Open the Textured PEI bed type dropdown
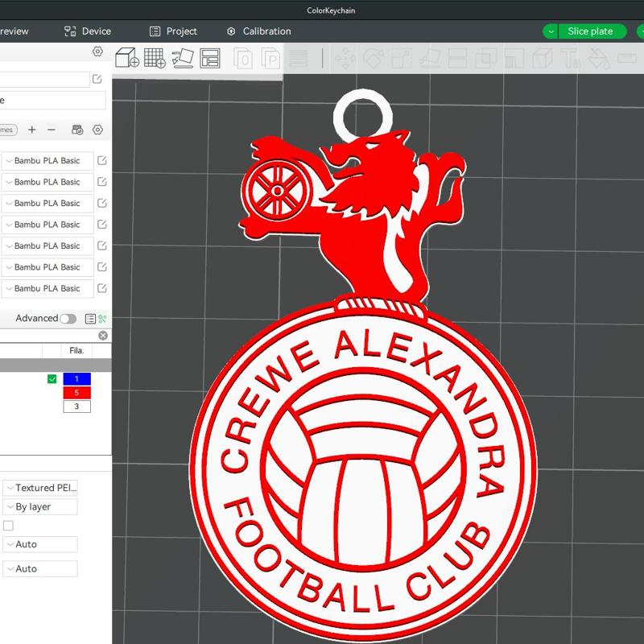The width and height of the screenshot is (644, 644). (40, 488)
